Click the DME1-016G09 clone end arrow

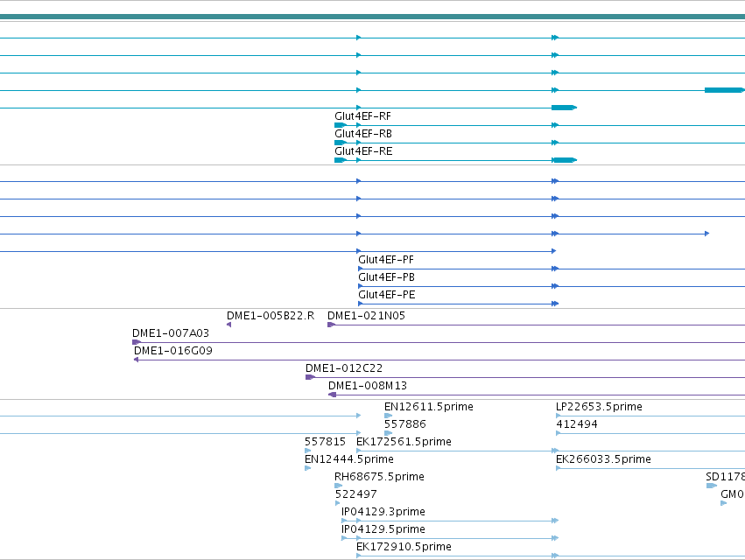pyautogui.click(x=137, y=360)
